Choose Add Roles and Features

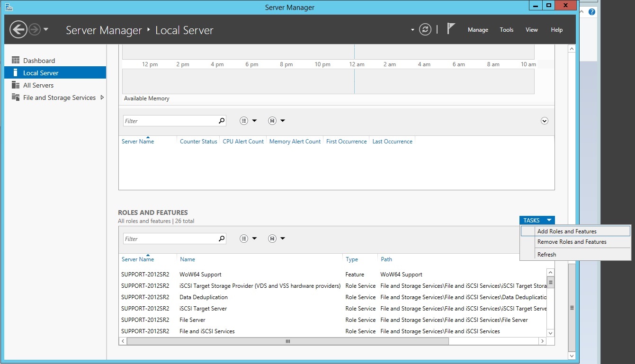pyautogui.click(x=567, y=231)
